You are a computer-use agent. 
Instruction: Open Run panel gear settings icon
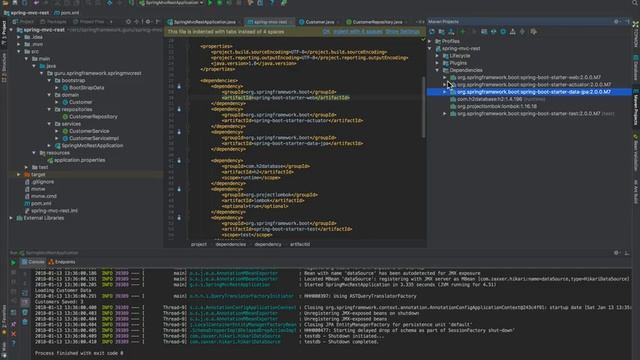click(616, 253)
